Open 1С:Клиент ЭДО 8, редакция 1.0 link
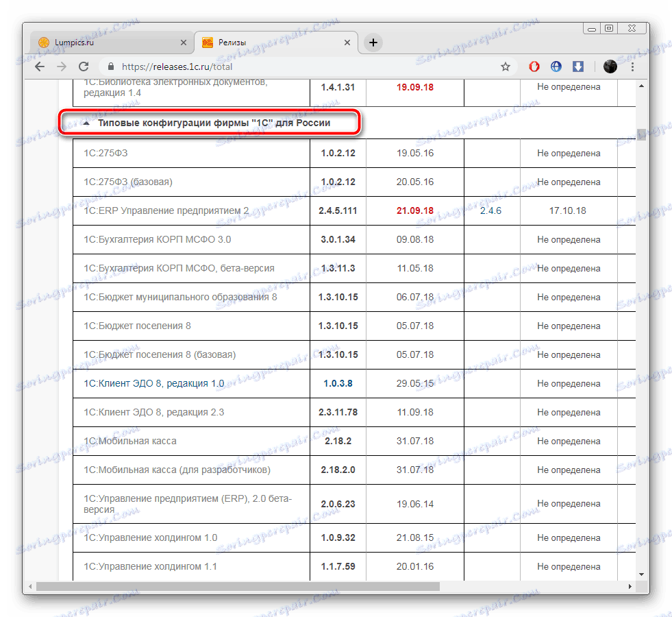 154,383
